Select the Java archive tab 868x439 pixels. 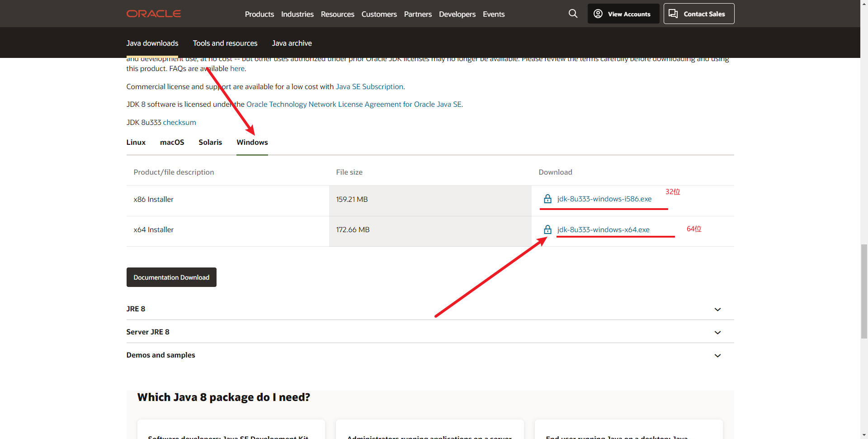292,43
